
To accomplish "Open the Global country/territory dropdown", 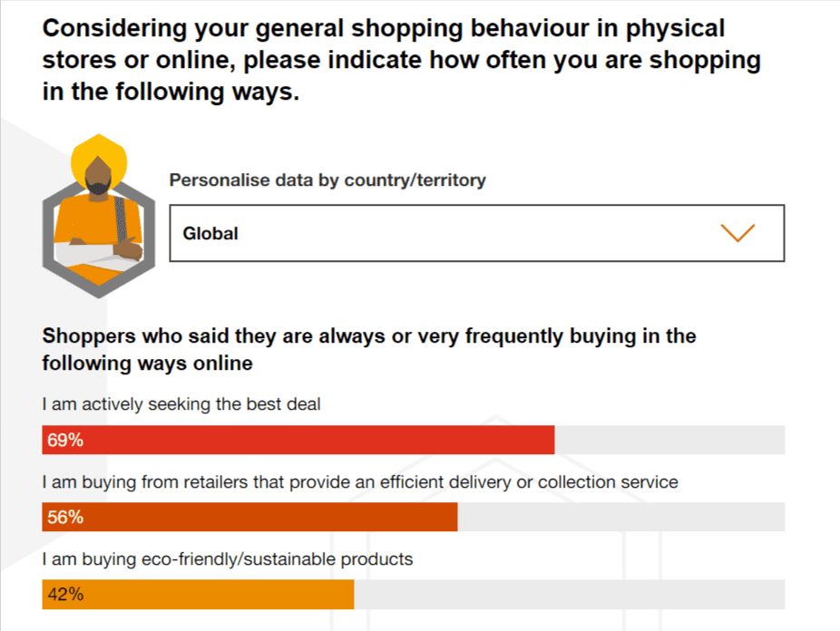I will (x=477, y=233).
